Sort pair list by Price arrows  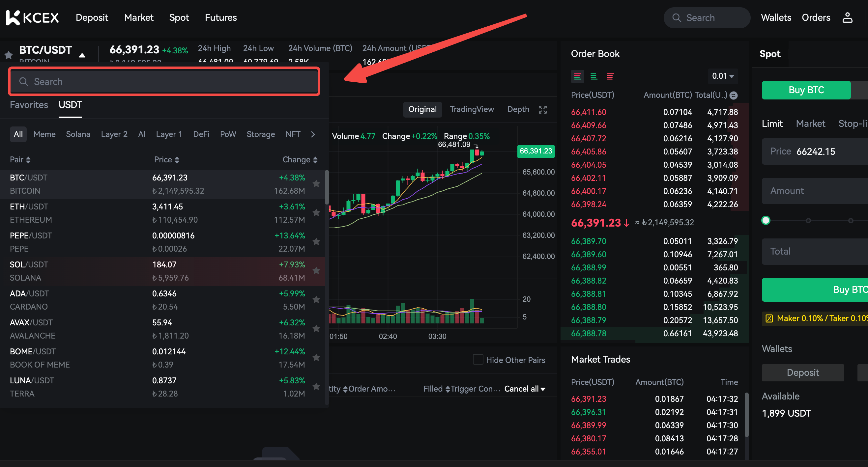pyautogui.click(x=177, y=160)
